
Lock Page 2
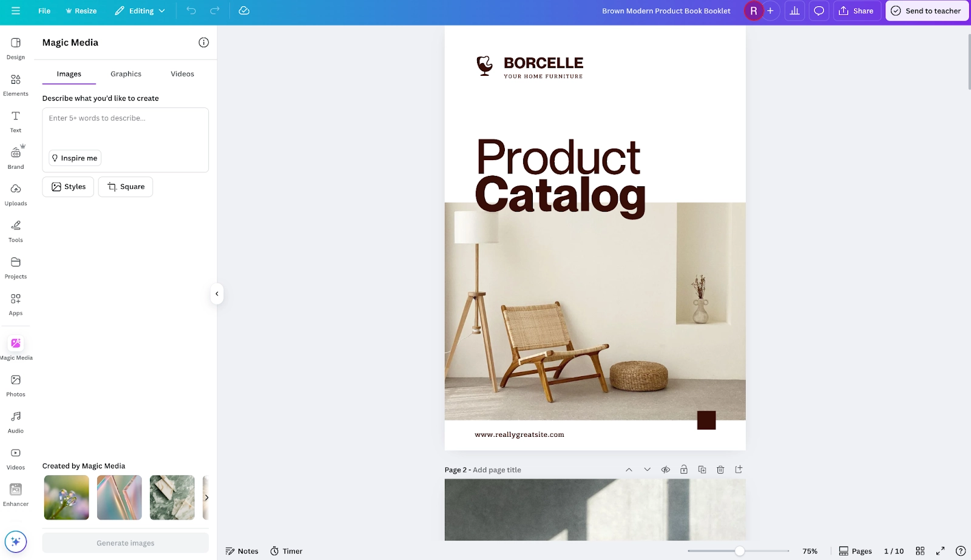click(684, 469)
